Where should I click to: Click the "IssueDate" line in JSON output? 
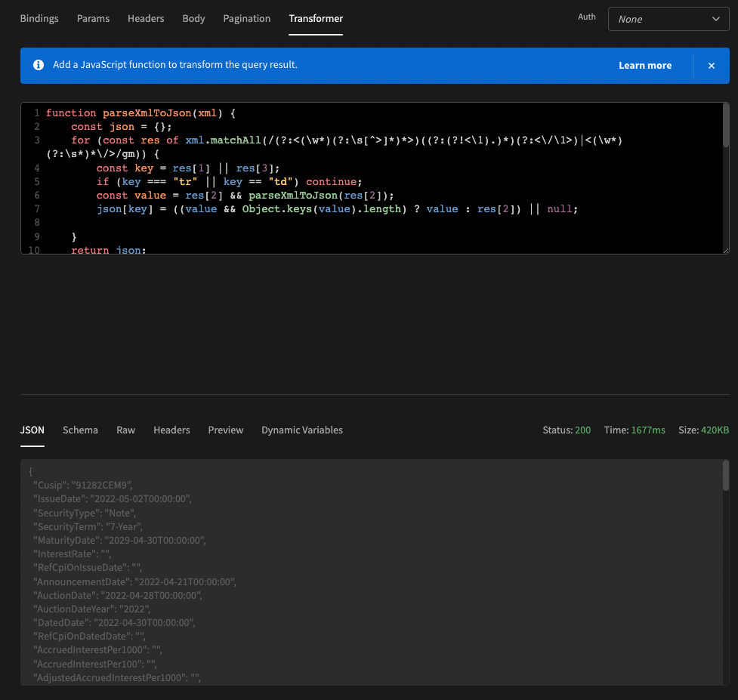113,498
